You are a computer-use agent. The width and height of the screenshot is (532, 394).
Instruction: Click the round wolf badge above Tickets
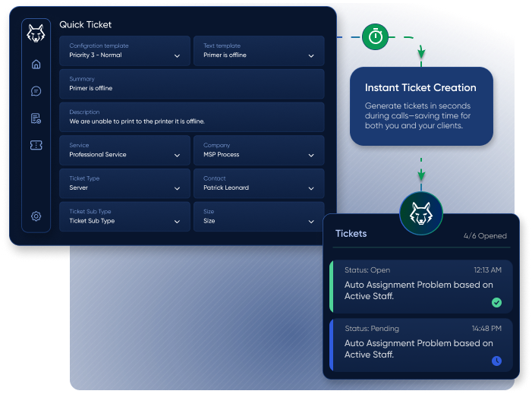click(x=420, y=213)
